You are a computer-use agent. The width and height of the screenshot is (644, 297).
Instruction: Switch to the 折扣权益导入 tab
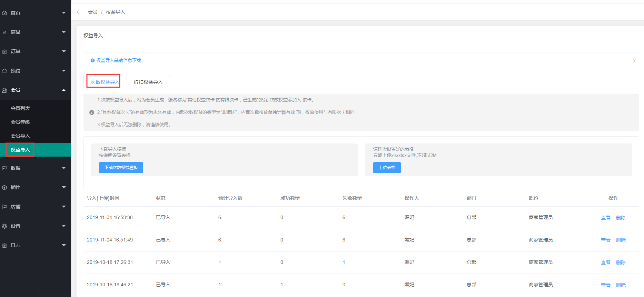[x=148, y=82]
